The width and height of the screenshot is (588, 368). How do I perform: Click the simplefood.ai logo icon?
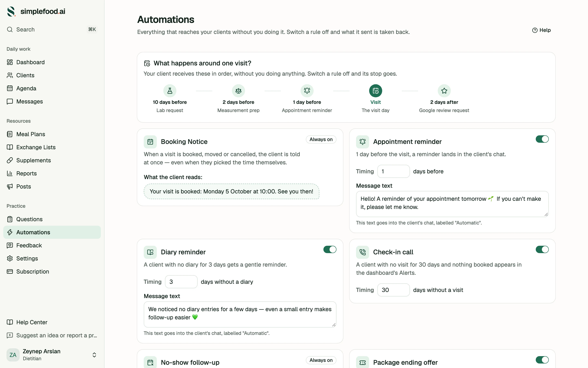click(11, 11)
